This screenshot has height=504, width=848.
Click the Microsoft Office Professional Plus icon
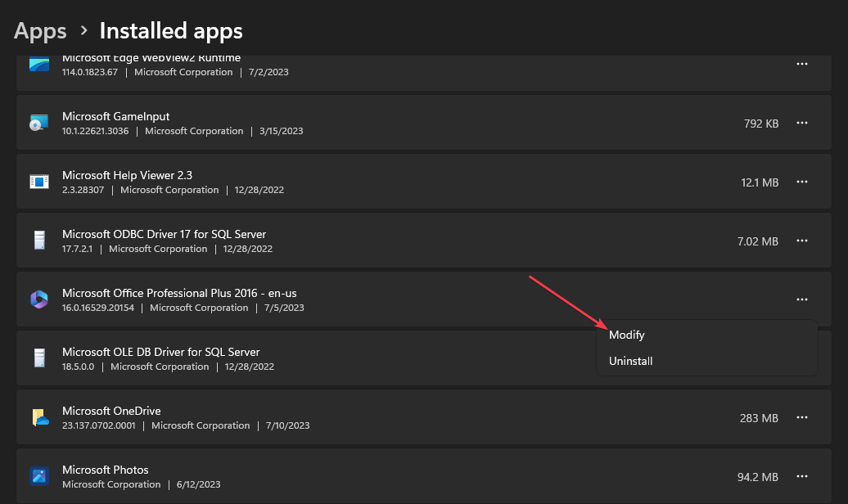pos(39,299)
